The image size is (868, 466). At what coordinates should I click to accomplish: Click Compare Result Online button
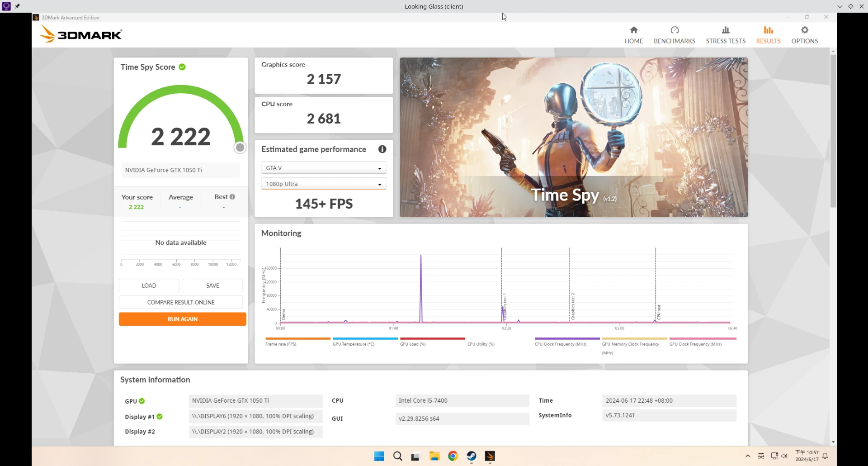coord(181,302)
